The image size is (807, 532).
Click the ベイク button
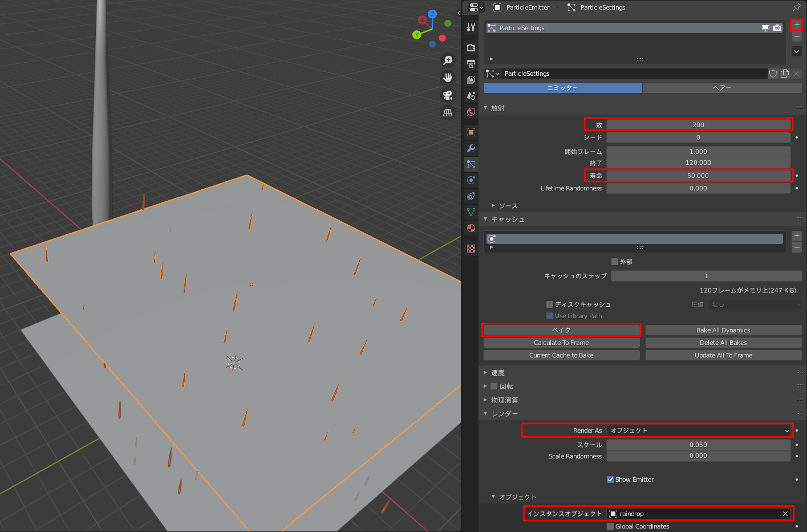point(562,330)
